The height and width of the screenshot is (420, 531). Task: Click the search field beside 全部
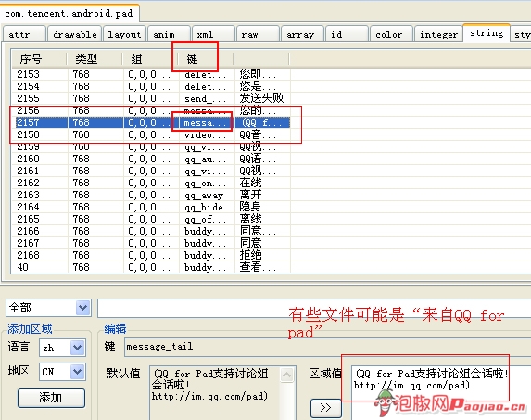coord(314,308)
